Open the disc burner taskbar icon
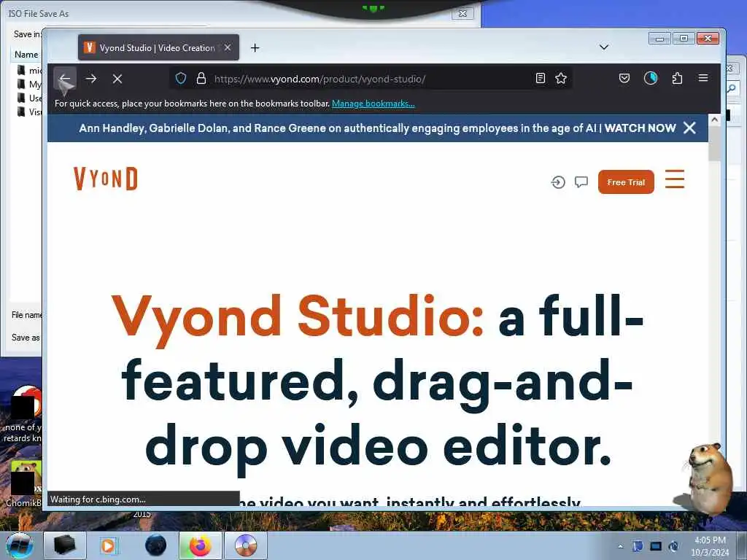This screenshot has height=560, width=747. pos(246,545)
